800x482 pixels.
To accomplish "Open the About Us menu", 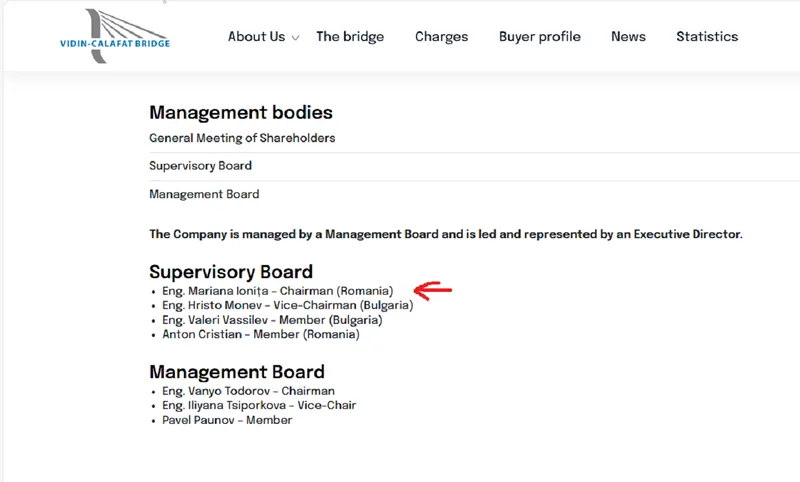I will (256, 37).
